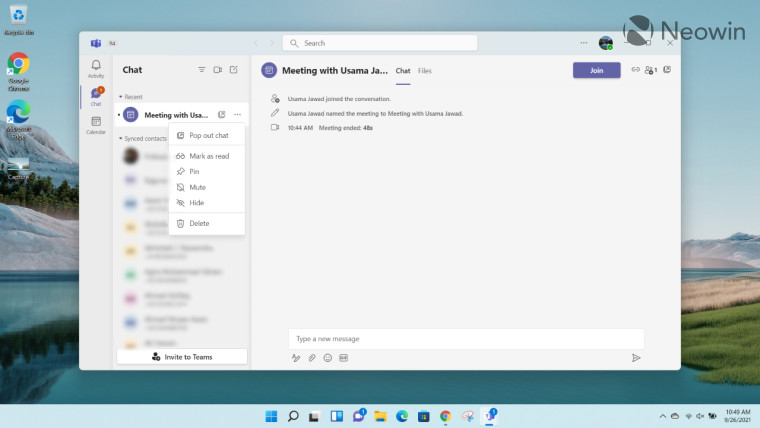Screen dimensions: 760x428
Task: Open the GIF picker
Action: (344, 358)
